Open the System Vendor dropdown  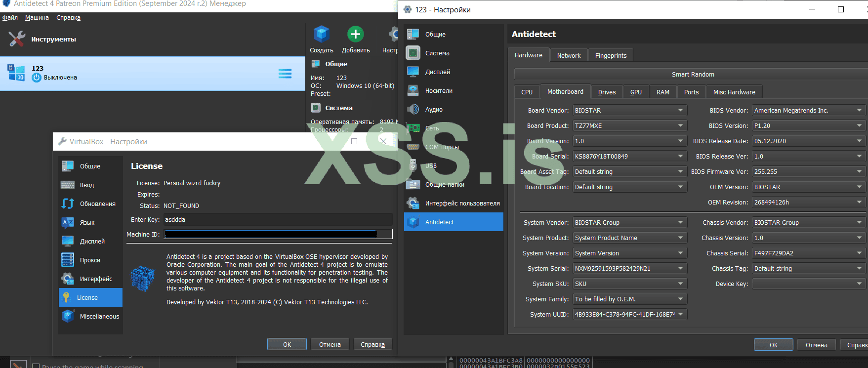[x=630, y=222]
